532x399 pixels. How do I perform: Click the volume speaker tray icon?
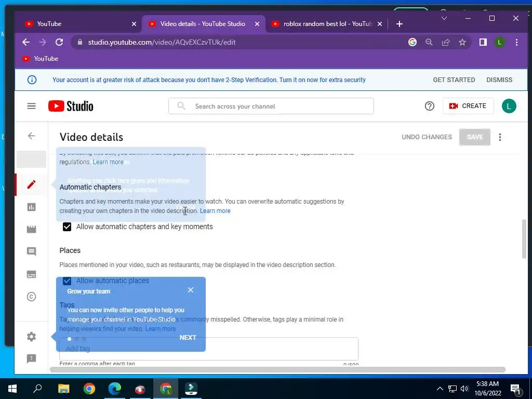(x=464, y=389)
